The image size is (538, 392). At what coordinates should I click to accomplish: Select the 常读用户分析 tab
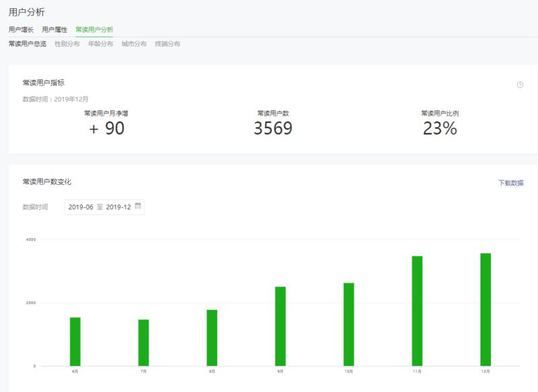point(94,30)
